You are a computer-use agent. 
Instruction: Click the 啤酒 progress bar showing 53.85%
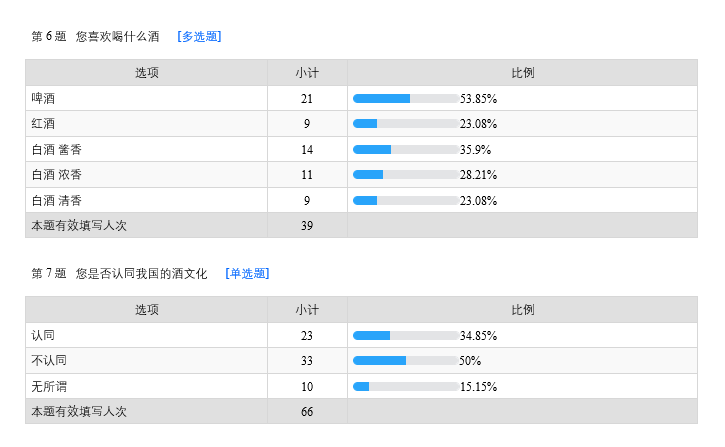[x=405, y=99]
